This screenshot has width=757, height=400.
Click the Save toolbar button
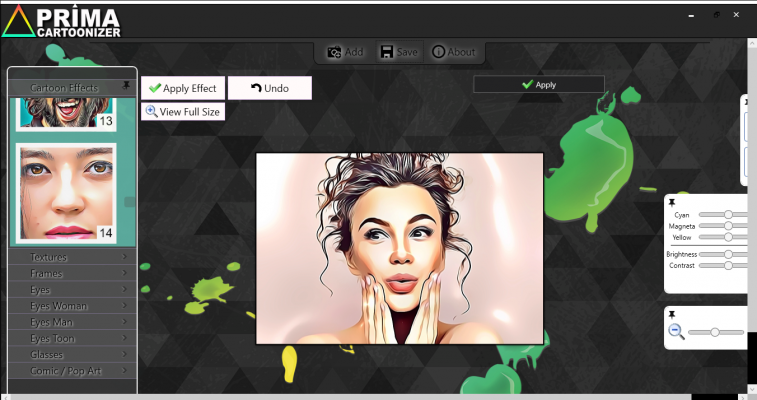399,52
